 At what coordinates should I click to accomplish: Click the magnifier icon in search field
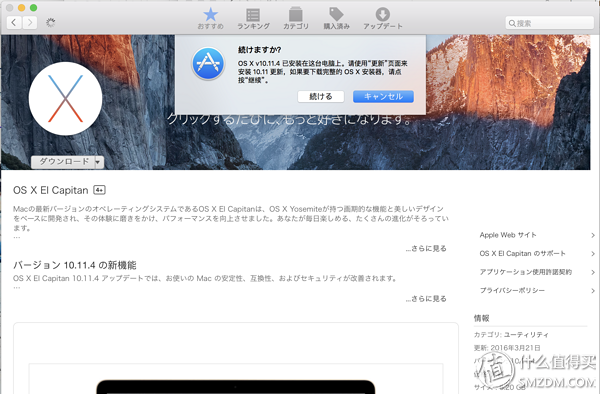pyautogui.click(x=512, y=23)
